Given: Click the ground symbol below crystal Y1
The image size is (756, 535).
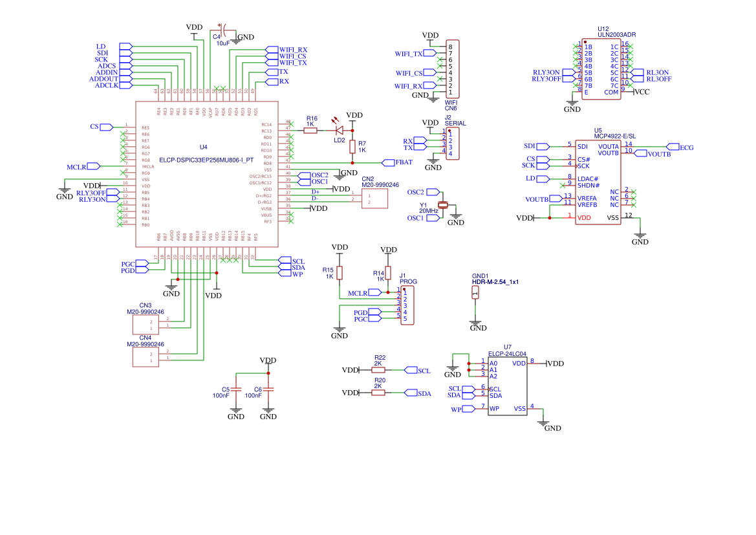Looking at the screenshot, I should pos(456,217).
